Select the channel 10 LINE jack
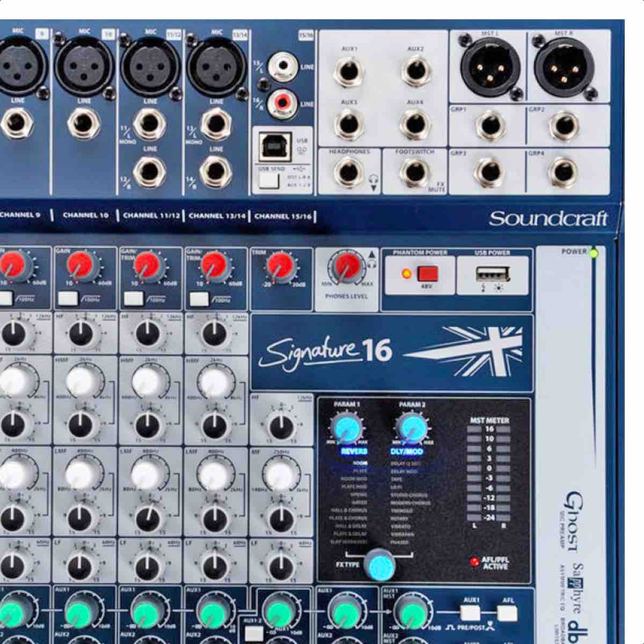Image resolution: width=644 pixels, height=644 pixels. click(84, 123)
